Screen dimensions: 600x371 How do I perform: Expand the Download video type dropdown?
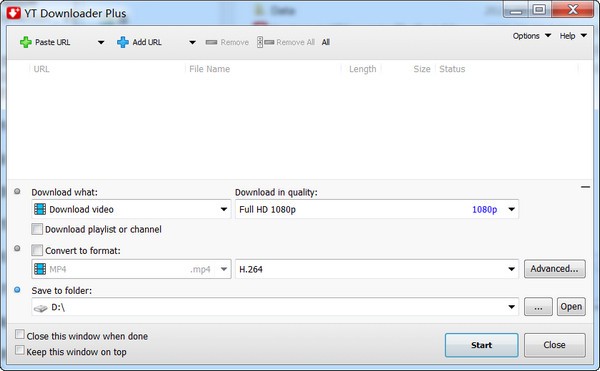(x=224, y=209)
